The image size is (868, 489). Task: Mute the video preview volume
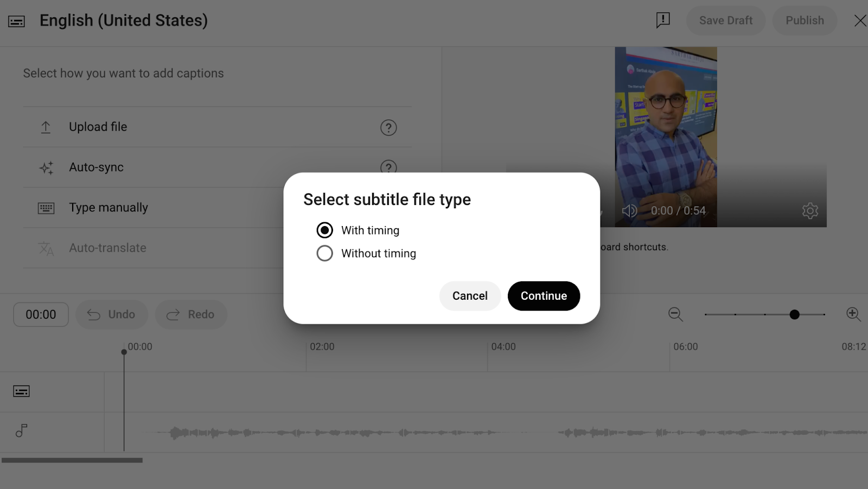pyautogui.click(x=629, y=211)
